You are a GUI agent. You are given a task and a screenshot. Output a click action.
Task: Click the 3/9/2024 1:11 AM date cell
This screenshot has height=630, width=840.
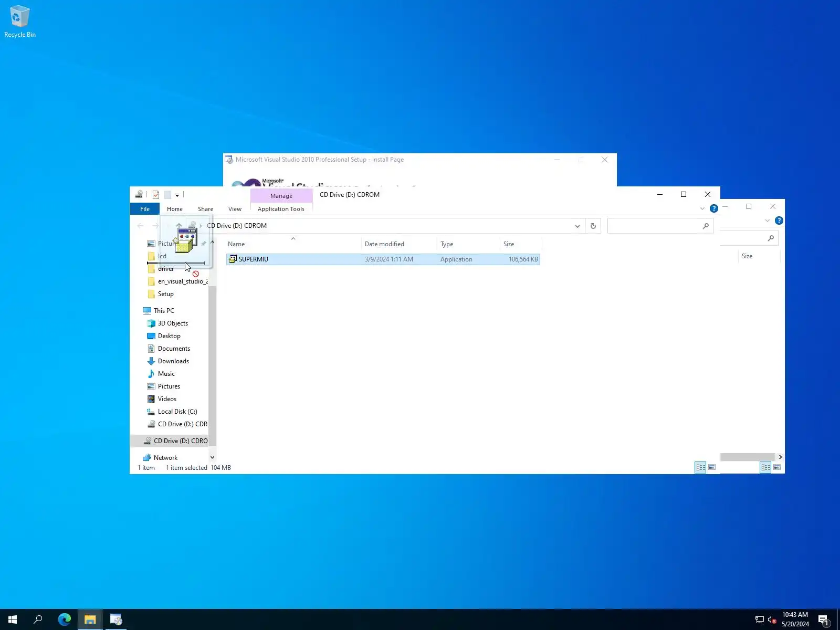click(389, 259)
